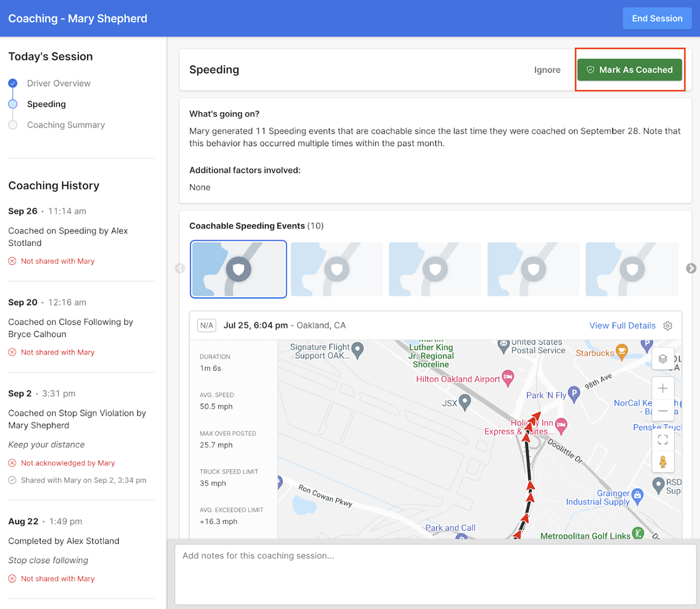Click the Street View pegman icon

tap(662, 462)
